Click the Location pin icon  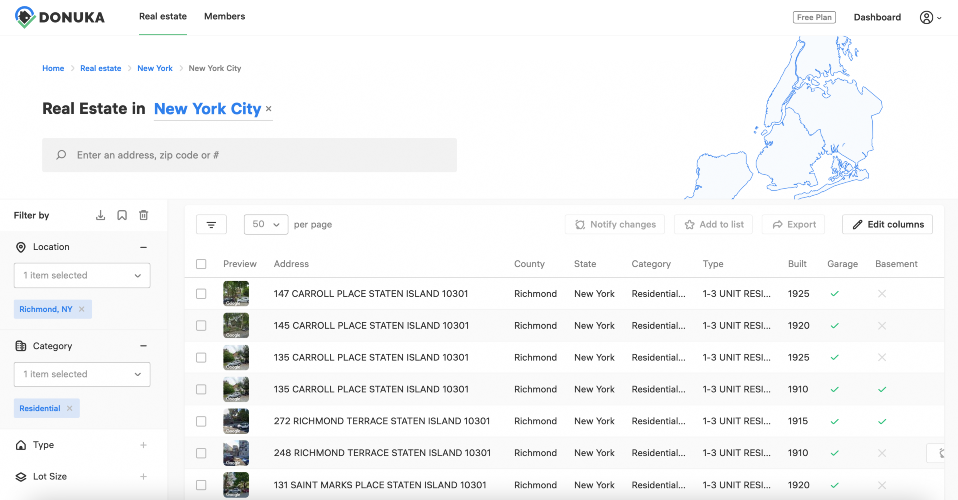tap(21, 247)
